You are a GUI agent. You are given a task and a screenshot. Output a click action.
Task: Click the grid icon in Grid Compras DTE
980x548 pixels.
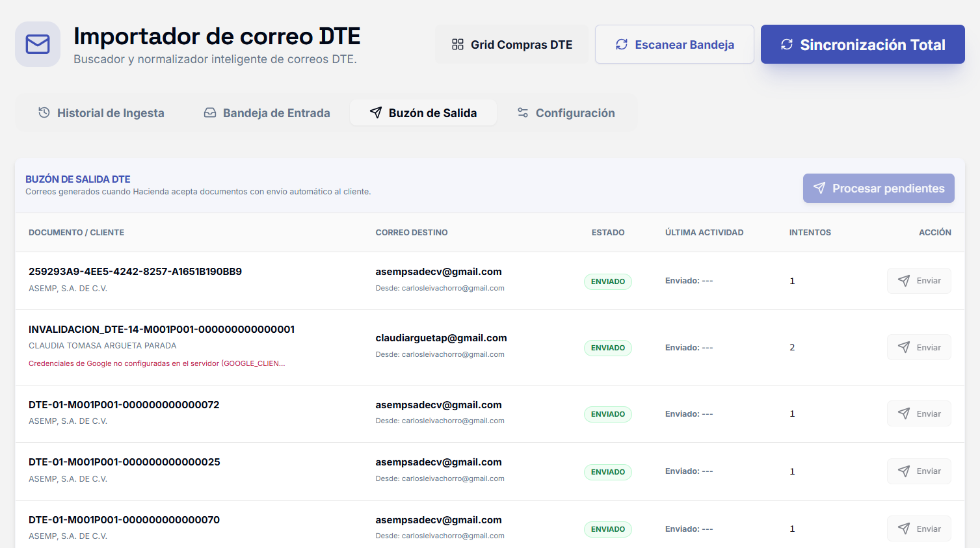point(458,44)
